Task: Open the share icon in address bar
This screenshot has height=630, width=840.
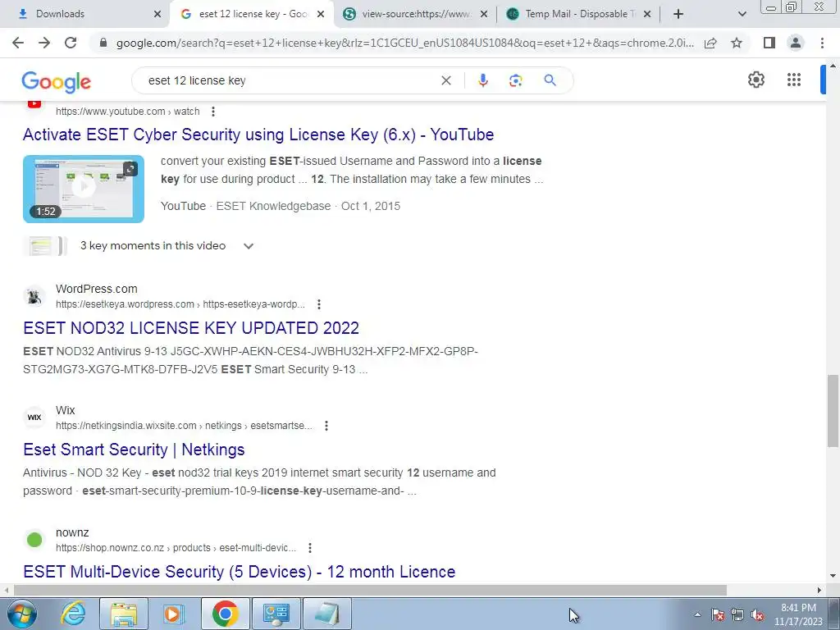Action: coord(710,43)
